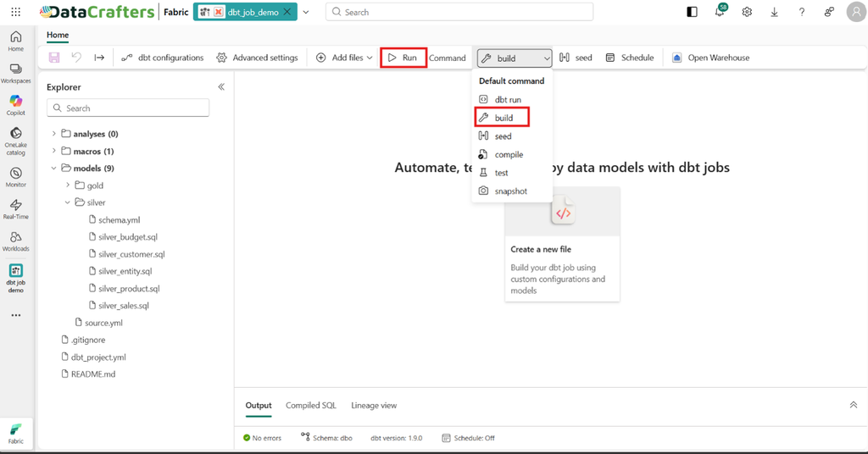Go to Home in left sidebar

[x=15, y=41]
